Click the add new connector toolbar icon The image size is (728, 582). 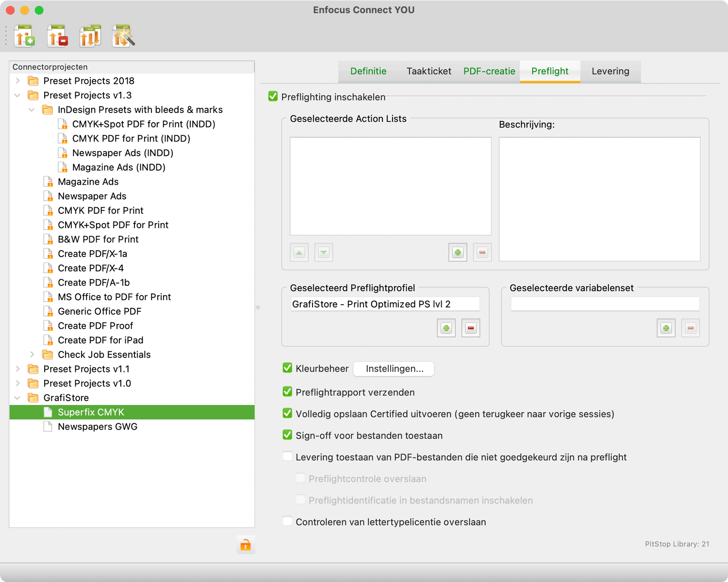click(25, 36)
